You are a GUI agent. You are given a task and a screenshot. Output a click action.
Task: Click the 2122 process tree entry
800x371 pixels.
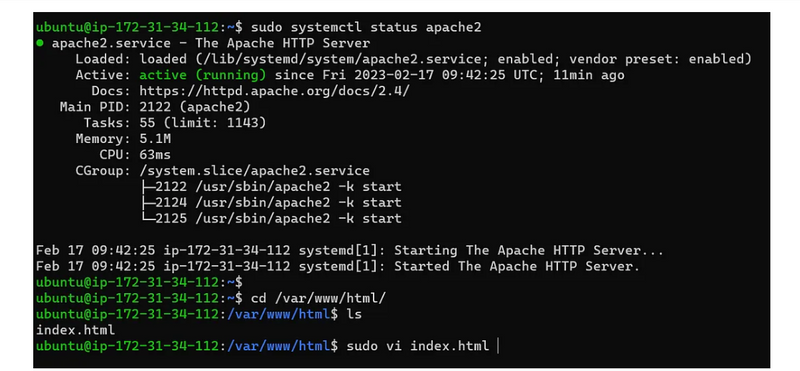(271, 187)
